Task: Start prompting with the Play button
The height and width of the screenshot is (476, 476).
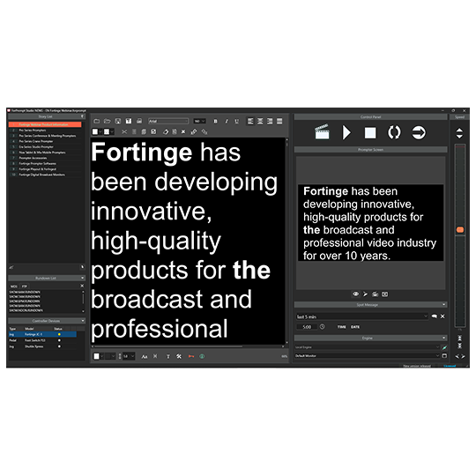Action: pos(346,132)
